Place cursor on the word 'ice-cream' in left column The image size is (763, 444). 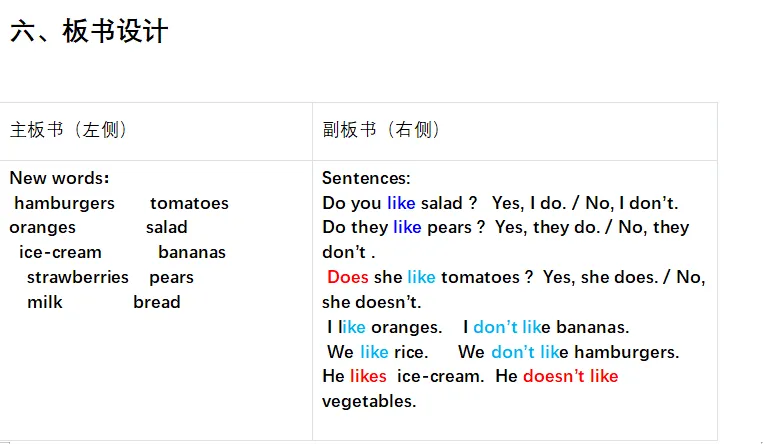[60, 252]
